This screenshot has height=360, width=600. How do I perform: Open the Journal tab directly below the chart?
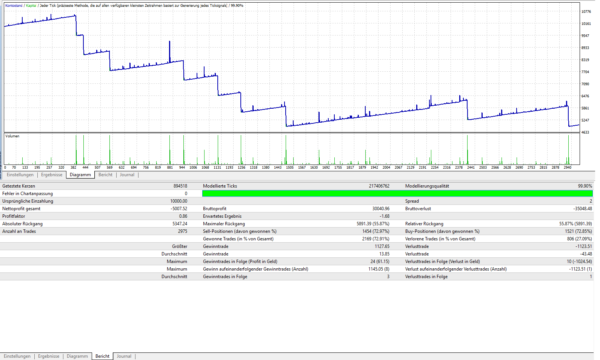127,175
